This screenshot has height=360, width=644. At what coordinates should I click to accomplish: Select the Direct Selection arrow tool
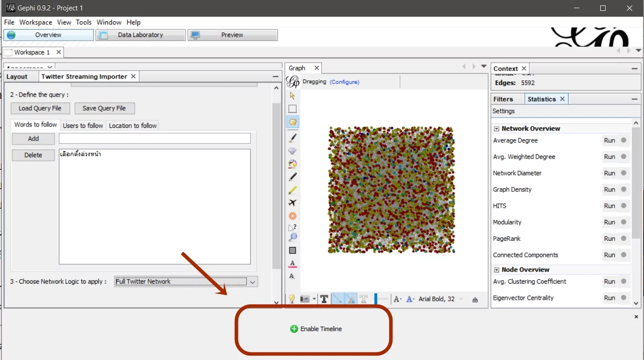(x=292, y=96)
